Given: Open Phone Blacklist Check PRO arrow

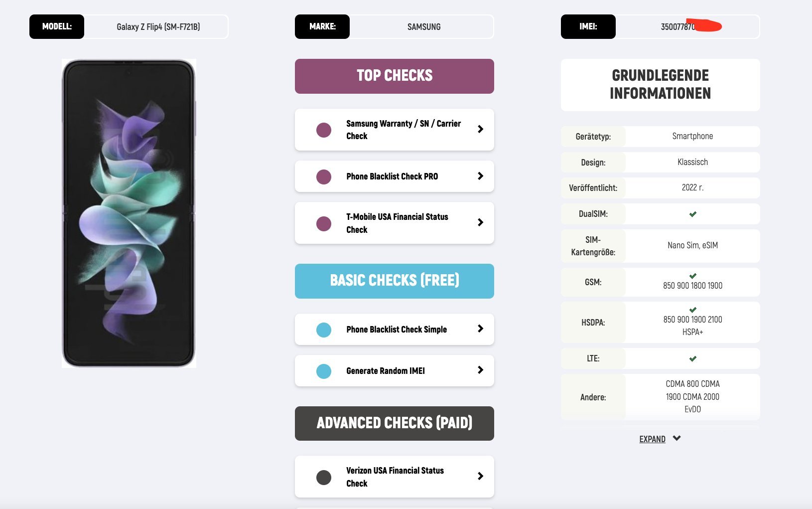Looking at the screenshot, I should pyautogui.click(x=480, y=176).
